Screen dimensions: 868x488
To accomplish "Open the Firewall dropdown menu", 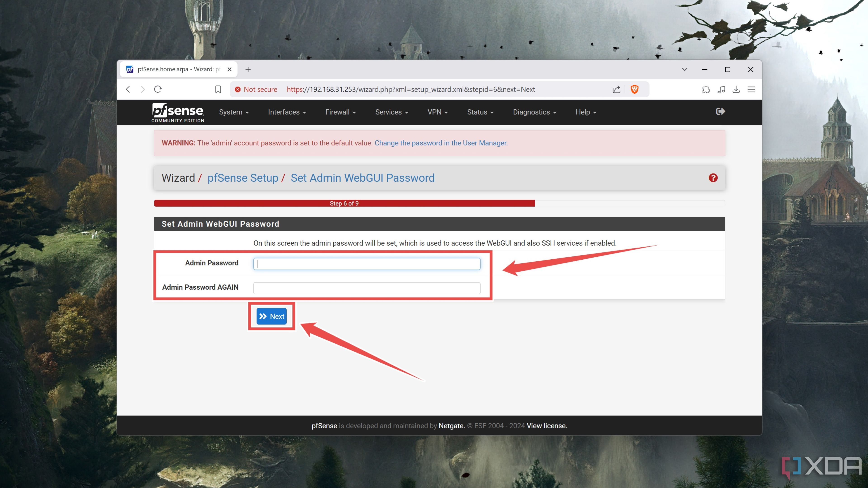I will (340, 112).
